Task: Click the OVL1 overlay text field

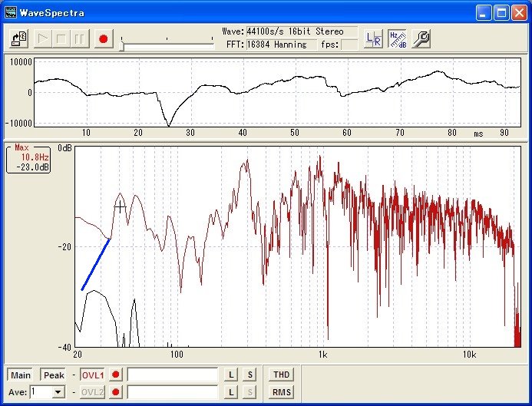Action: pos(172,375)
